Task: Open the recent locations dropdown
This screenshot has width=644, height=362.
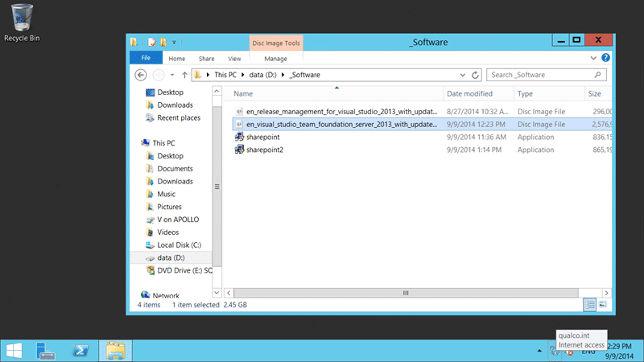Action: (172, 75)
